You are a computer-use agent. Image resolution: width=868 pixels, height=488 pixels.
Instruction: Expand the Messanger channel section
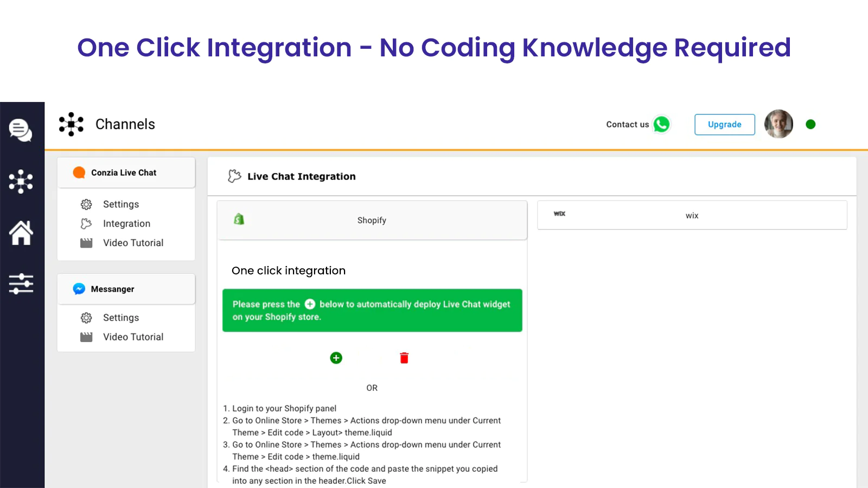pyautogui.click(x=126, y=289)
